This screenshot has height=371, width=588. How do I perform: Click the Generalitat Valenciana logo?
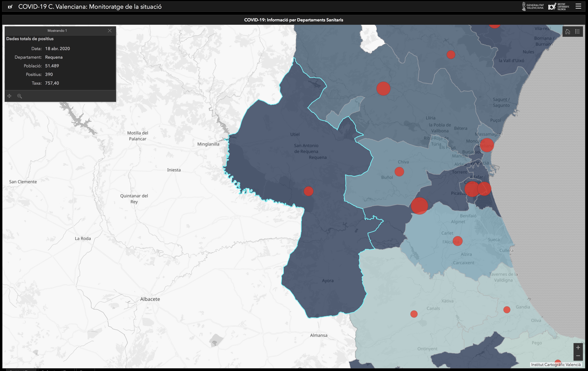click(x=533, y=7)
